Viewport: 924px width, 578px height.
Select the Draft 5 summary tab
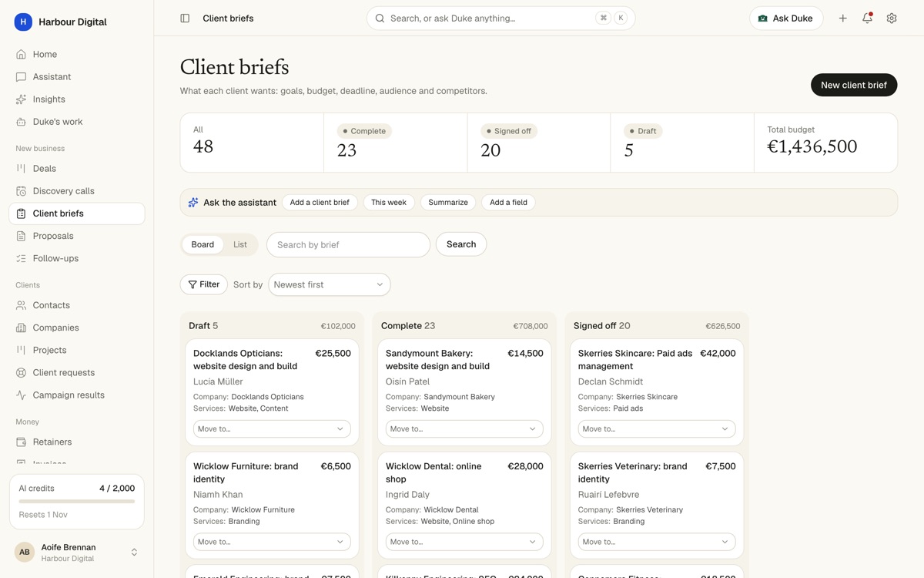[x=682, y=143]
